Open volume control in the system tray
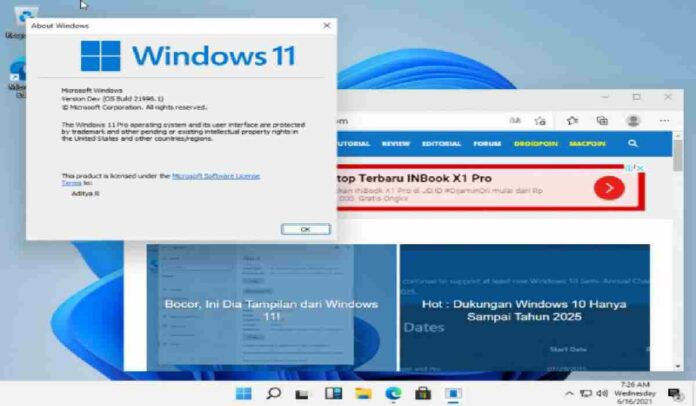The width and height of the screenshot is (696, 406). (x=602, y=393)
